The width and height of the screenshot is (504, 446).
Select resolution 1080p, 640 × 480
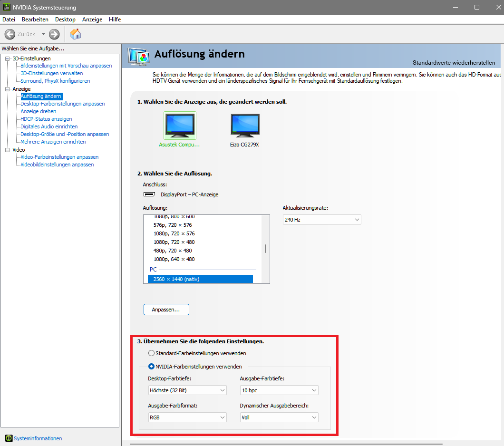[x=174, y=259]
